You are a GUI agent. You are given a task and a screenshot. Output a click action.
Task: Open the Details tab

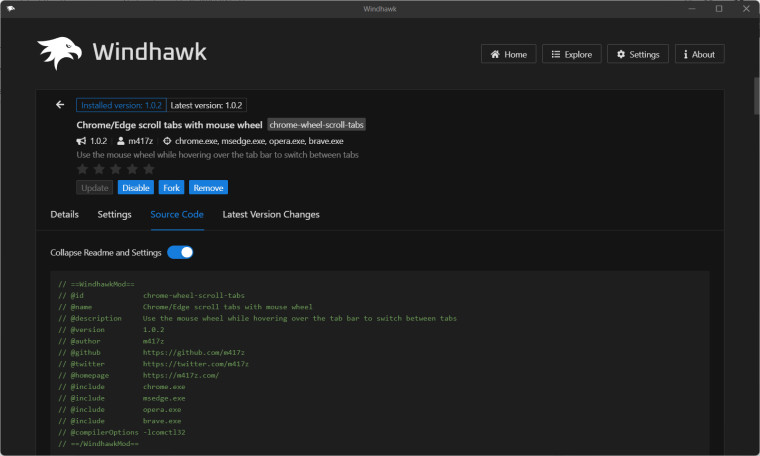(x=64, y=214)
